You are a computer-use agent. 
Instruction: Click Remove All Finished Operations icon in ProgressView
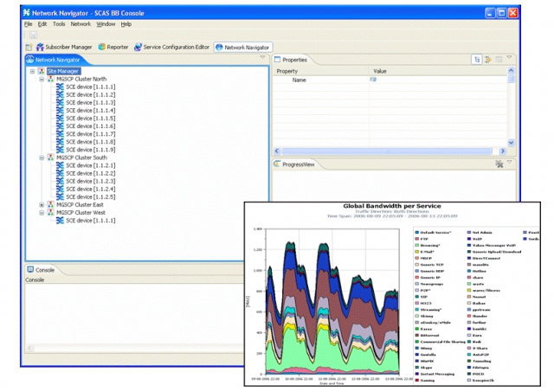499,164
